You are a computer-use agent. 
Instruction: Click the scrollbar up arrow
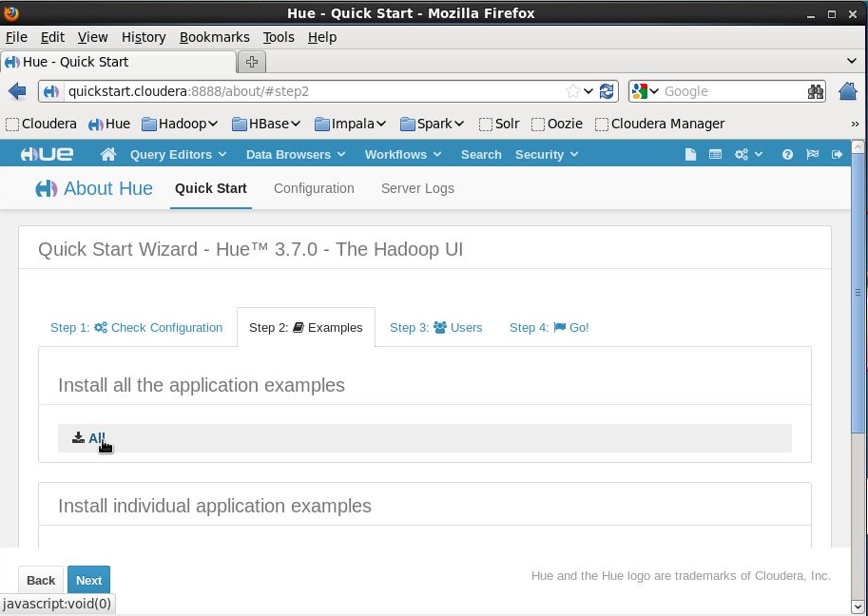coord(858,146)
